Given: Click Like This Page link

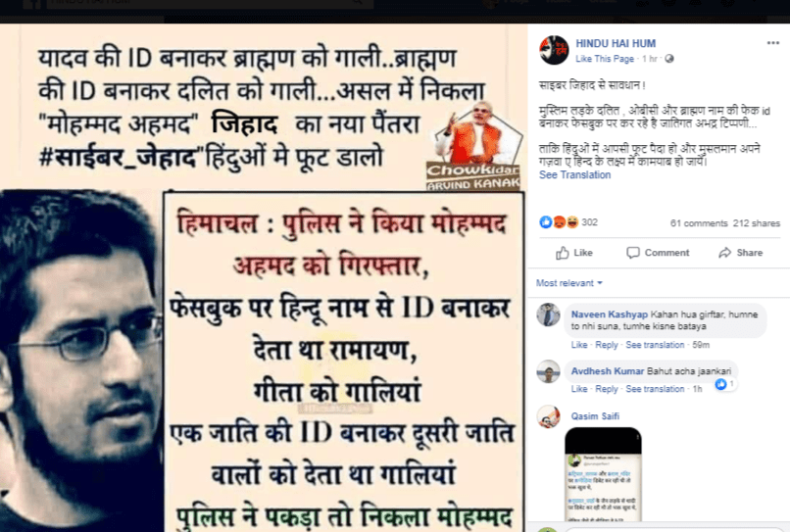Looking at the screenshot, I should point(605,59).
